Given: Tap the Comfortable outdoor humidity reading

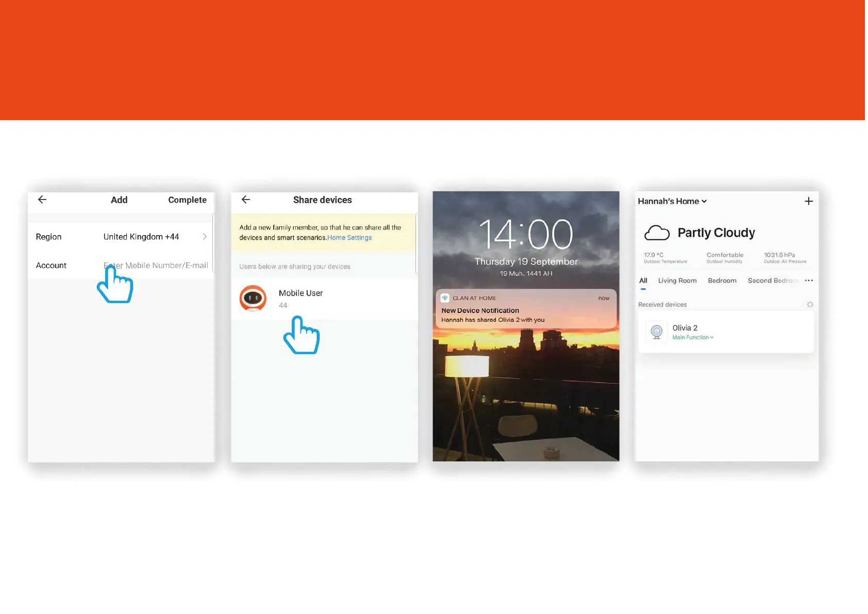Looking at the screenshot, I should [725, 258].
